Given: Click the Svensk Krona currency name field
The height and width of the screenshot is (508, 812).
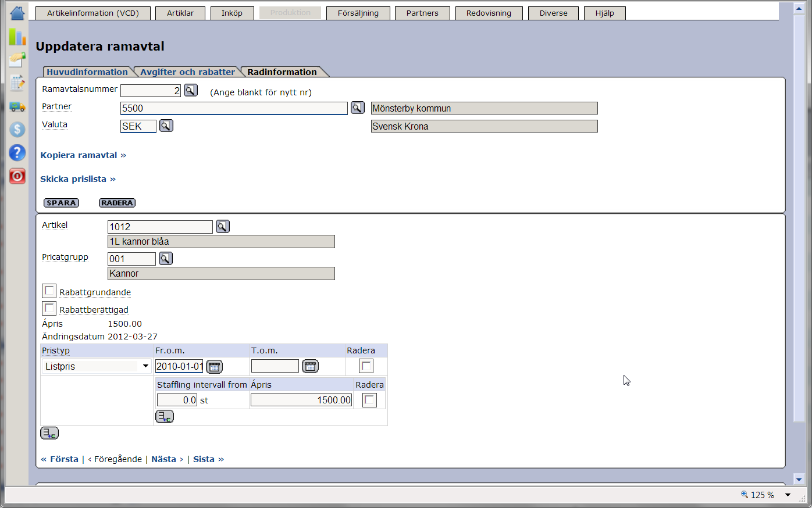Looking at the screenshot, I should pyautogui.click(x=484, y=126).
